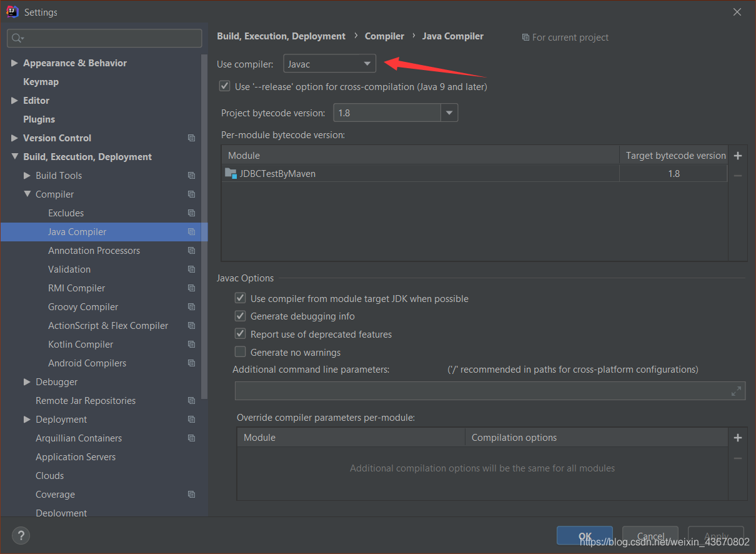Click the 1.8 target bytecode version cell
Image resolution: width=756 pixels, height=554 pixels.
pos(674,174)
